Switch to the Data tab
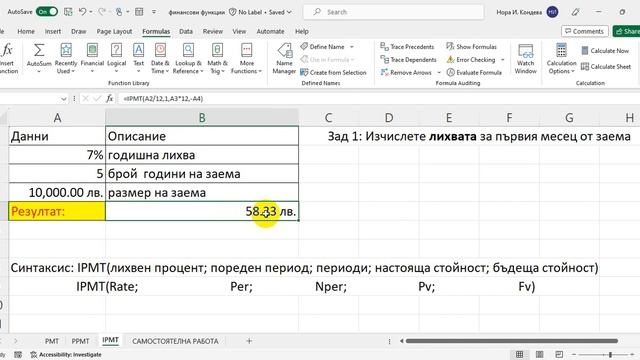 (x=186, y=31)
